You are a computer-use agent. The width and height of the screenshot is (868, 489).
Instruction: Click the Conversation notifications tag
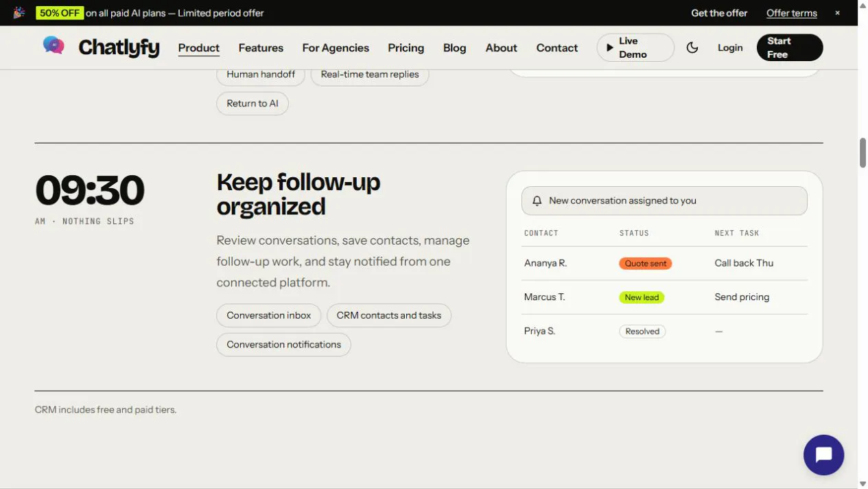(284, 344)
